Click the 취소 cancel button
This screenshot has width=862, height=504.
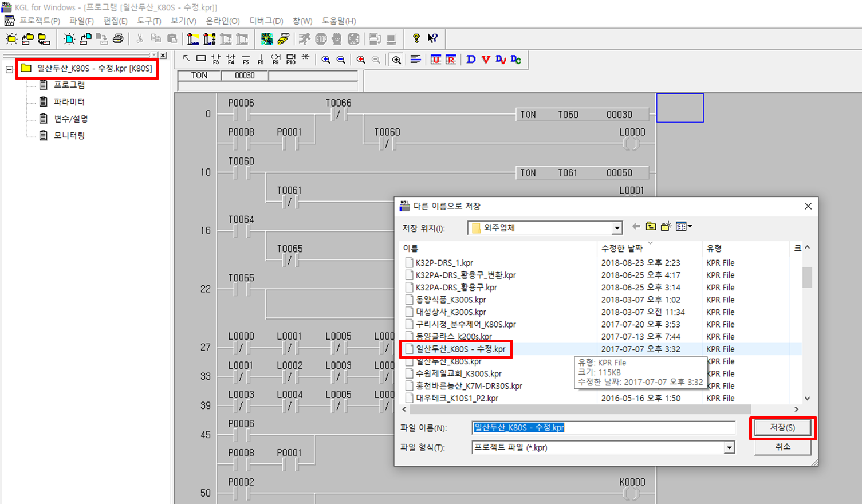(782, 447)
